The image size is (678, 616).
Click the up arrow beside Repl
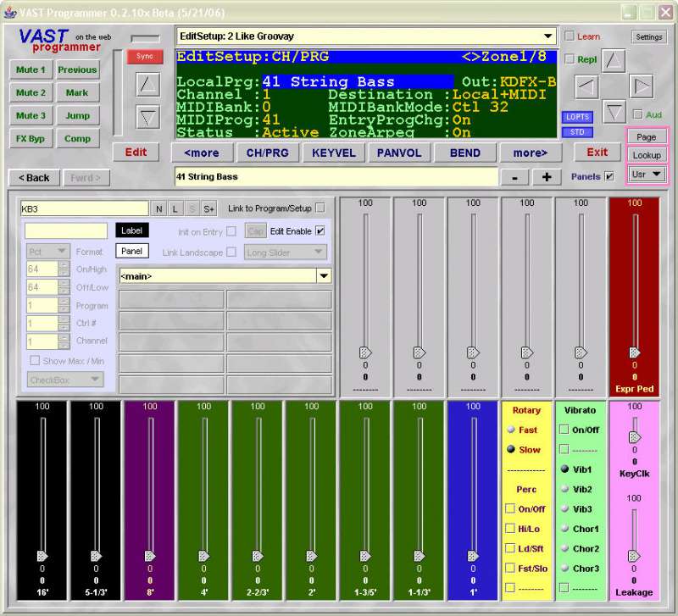[614, 60]
